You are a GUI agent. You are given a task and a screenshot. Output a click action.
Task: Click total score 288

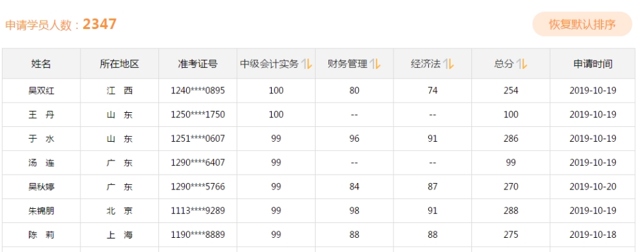(511, 211)
